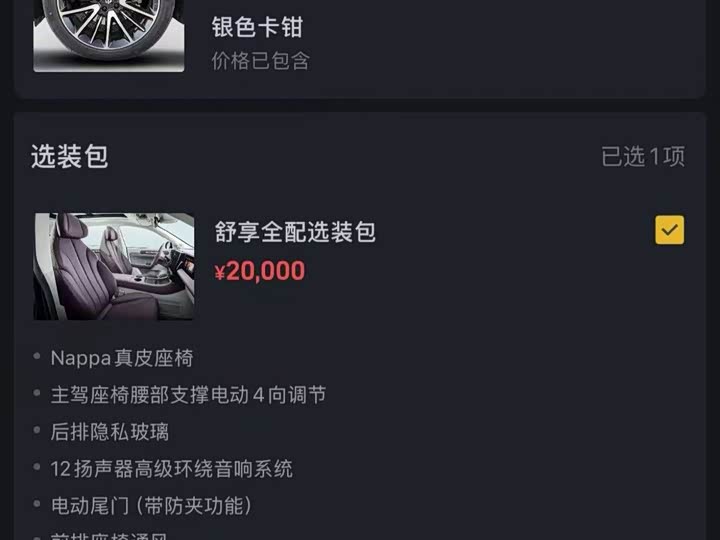This screenshot has width=720, height=540.
Task: Tap the 选装包 section heading
Action: tap(70, 156)
